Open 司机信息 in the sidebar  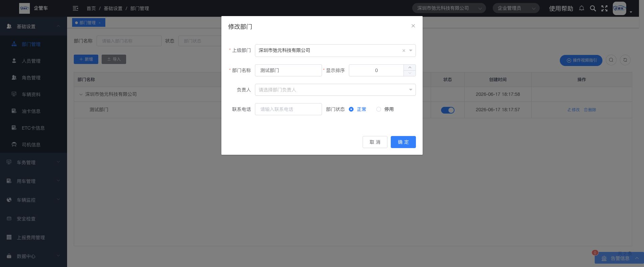pyautogui.click(x=34, y=145)
